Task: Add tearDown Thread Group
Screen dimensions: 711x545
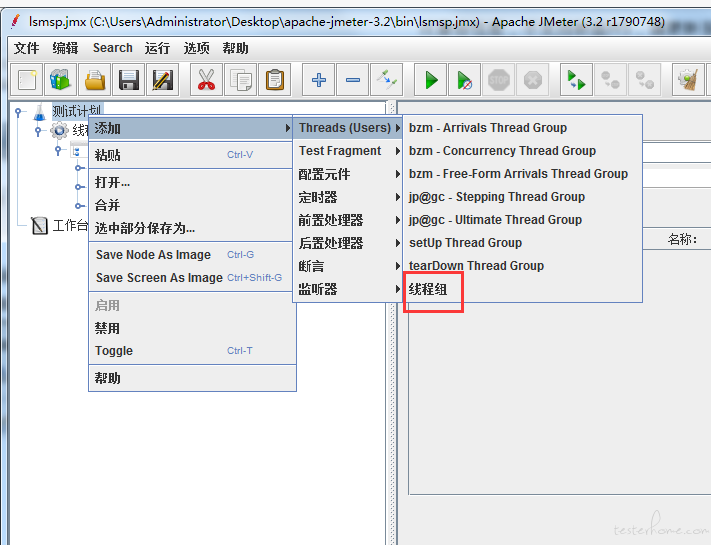Action: (522, 266)
